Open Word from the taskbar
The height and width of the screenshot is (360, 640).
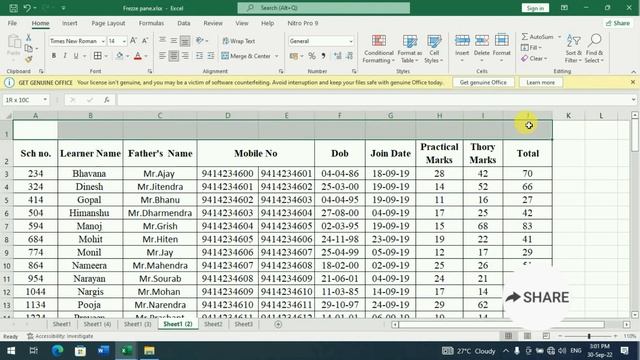[103, 351]
